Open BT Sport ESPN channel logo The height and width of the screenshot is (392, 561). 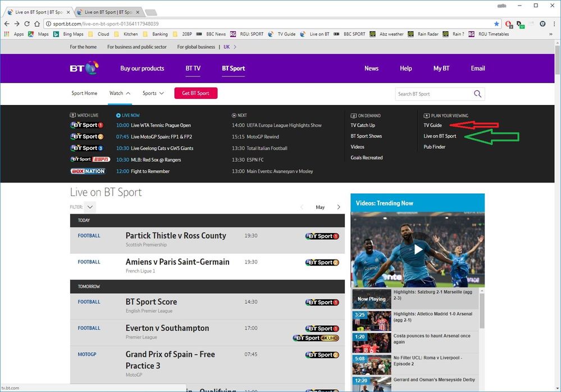click(89, 159)
